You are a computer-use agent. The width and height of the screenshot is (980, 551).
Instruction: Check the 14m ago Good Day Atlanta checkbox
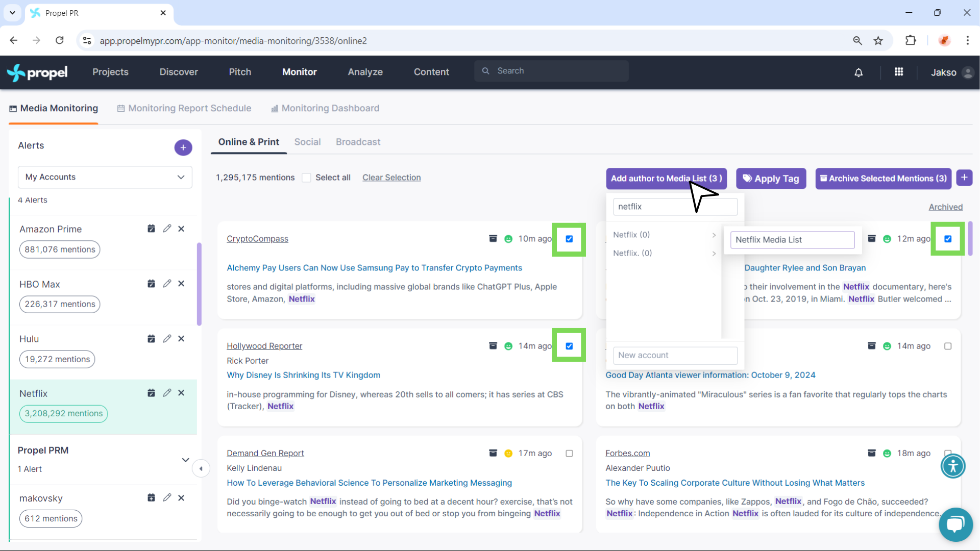948,346
